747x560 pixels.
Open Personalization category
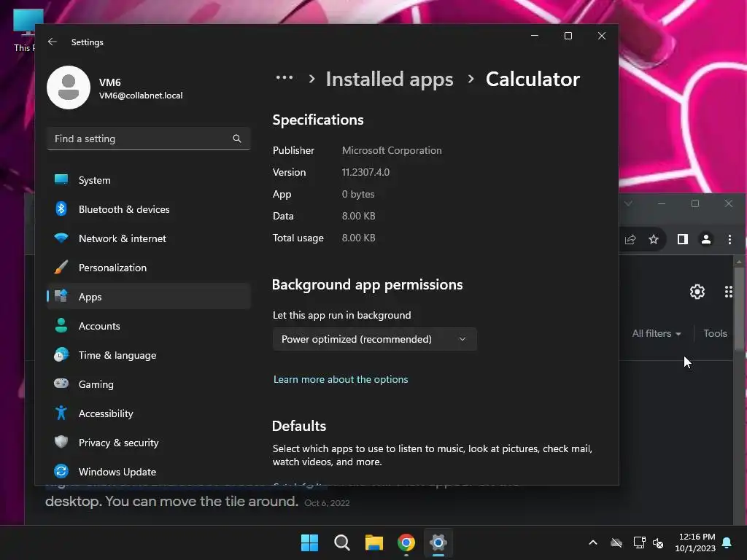[x=149, y=267]
